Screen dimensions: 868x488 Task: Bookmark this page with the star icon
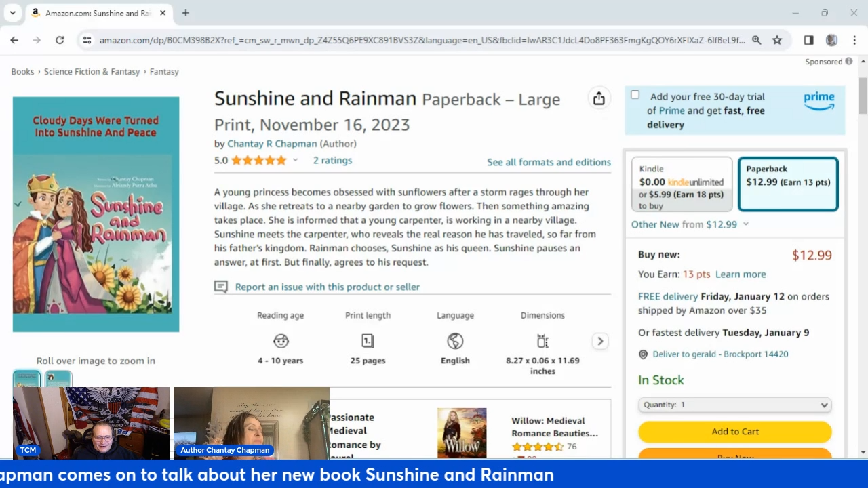777,40
